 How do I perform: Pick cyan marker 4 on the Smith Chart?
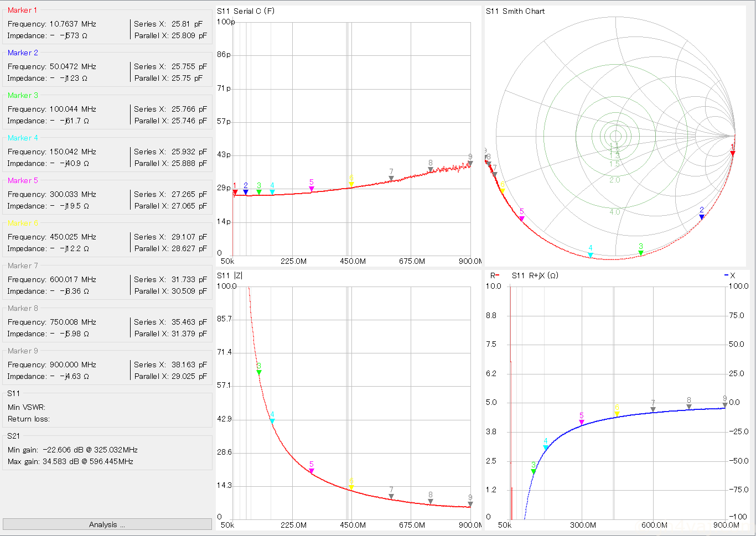tap(591, 255)
